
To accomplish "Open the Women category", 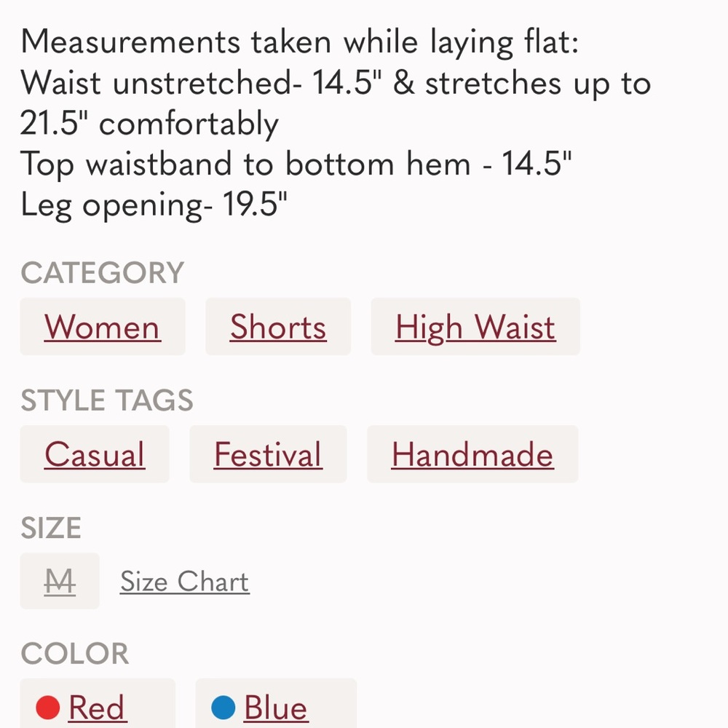I will click(x=102, y=327).
